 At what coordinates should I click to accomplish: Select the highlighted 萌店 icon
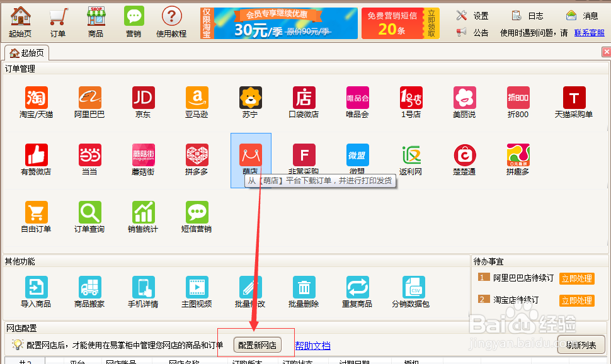pos(251,160)
